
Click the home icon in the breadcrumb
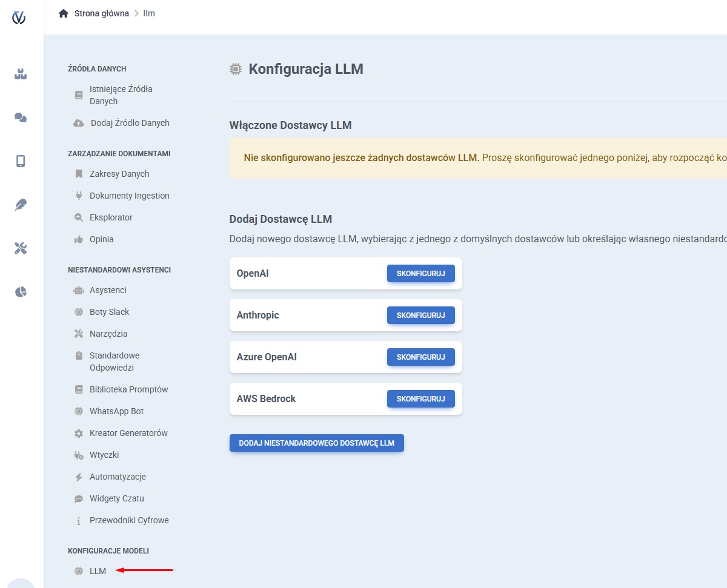[x=64, y=13]
